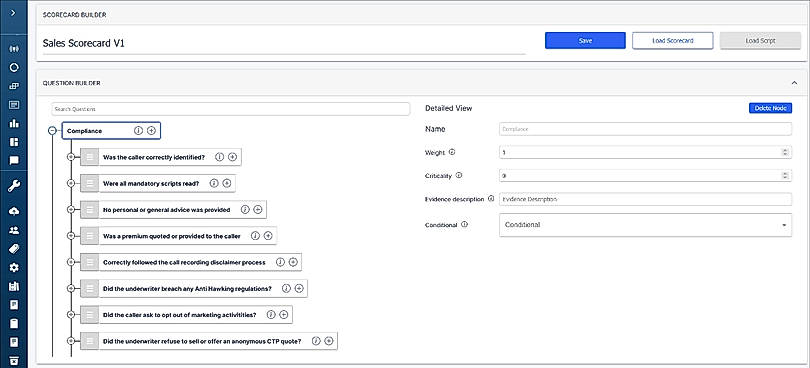Image resolution: width=810 pixels, height=368 pixels.
Task: Collapse the Compliance tree node
Action: point(52,131)
